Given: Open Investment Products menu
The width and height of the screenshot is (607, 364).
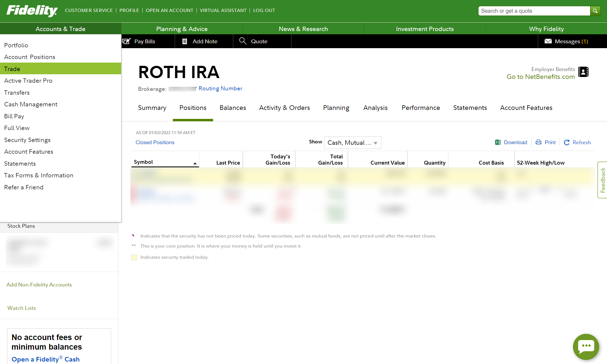Looking at the screenshot, I should pyautogui.click(x=425, y=29).
